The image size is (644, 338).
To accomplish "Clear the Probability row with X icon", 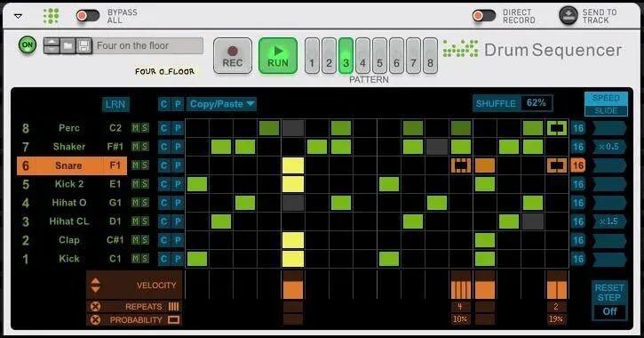I will (95, 319).
